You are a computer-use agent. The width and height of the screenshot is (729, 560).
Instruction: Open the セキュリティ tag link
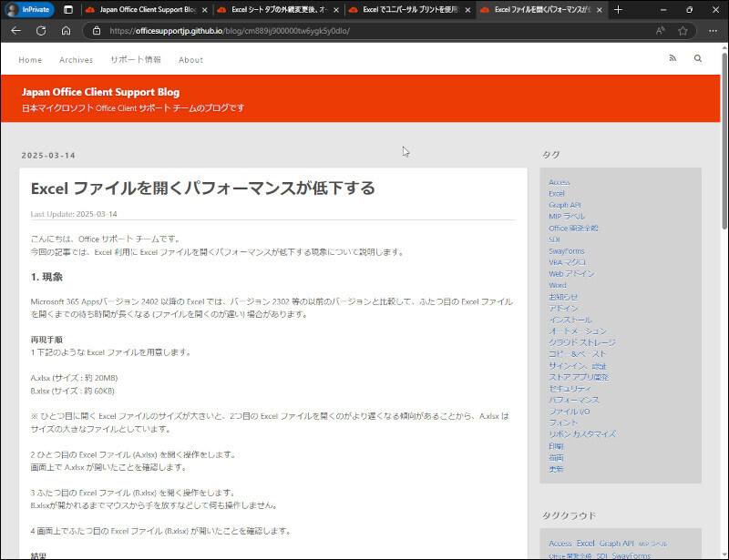[570, 389]
